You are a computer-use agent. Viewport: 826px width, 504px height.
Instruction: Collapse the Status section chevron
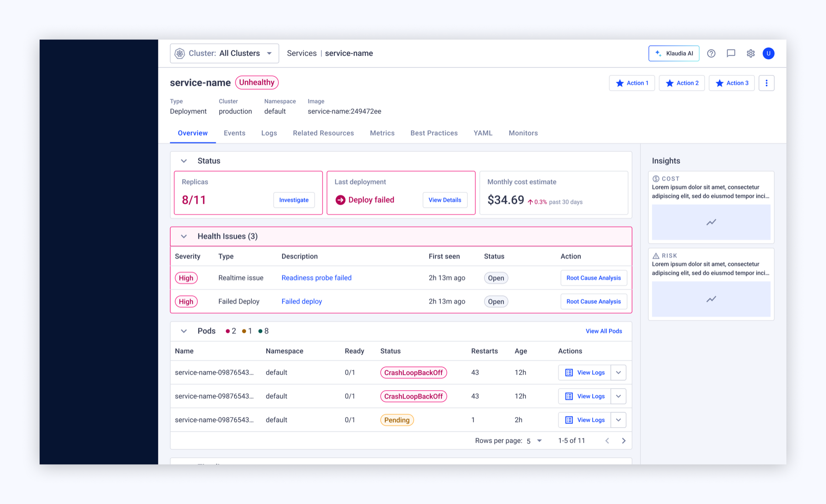(184, 161)
